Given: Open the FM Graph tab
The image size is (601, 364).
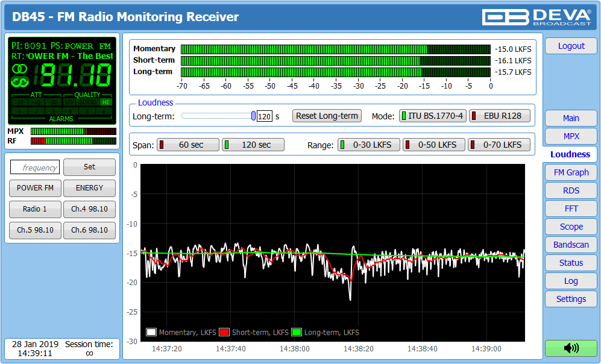Looking at the screenshot, I should click(571, 172).
